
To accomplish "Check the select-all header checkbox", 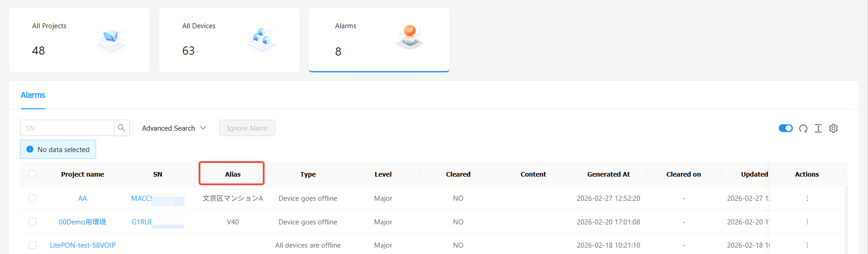I will (x=32, y=174).
